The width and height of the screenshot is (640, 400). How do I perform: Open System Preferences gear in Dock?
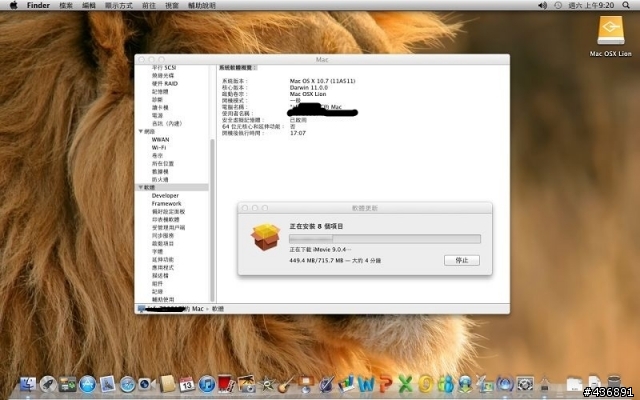[525, 384]
